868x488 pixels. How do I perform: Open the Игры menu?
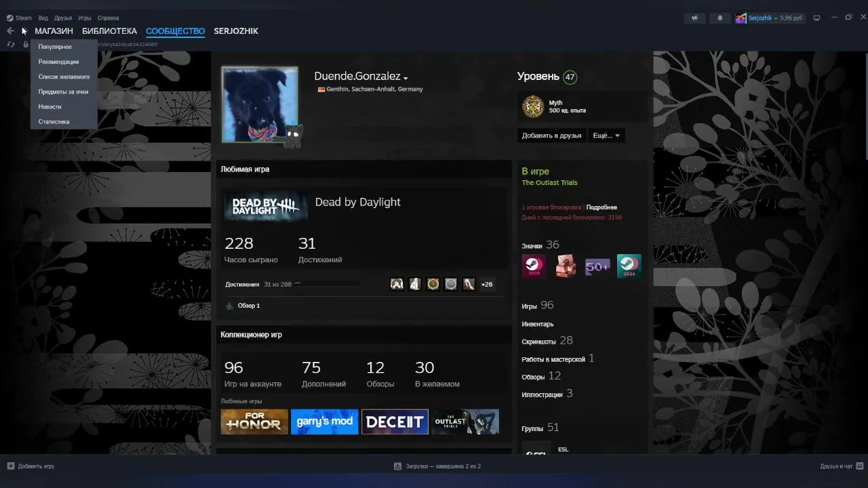[x=85, y=18]
